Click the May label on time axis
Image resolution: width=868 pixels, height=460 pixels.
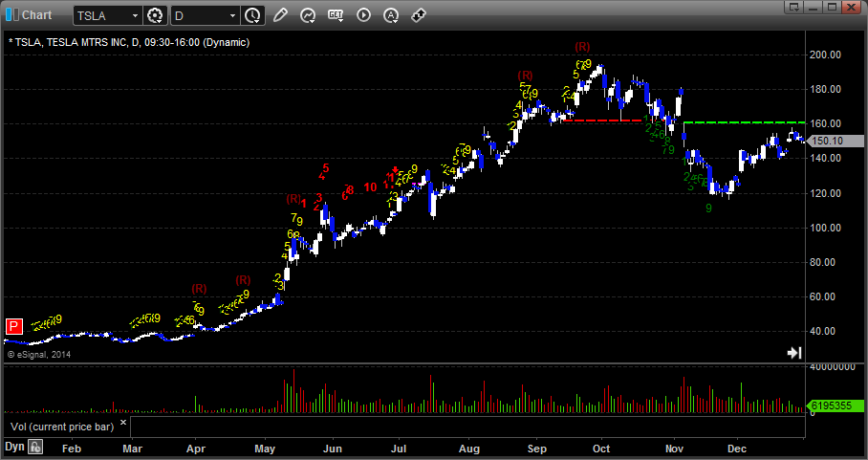tap(265, 449)
